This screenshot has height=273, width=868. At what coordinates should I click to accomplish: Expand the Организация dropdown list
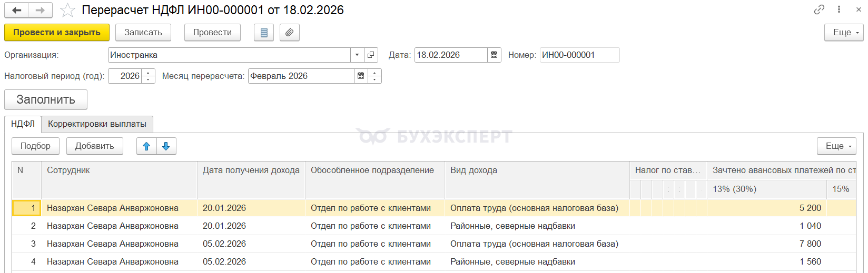(357, 55)
